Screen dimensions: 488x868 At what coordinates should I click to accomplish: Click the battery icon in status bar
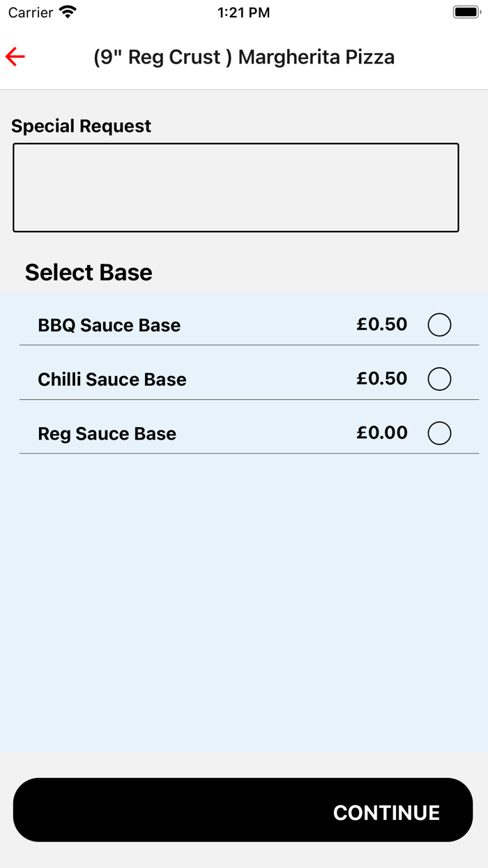(466, 13)
